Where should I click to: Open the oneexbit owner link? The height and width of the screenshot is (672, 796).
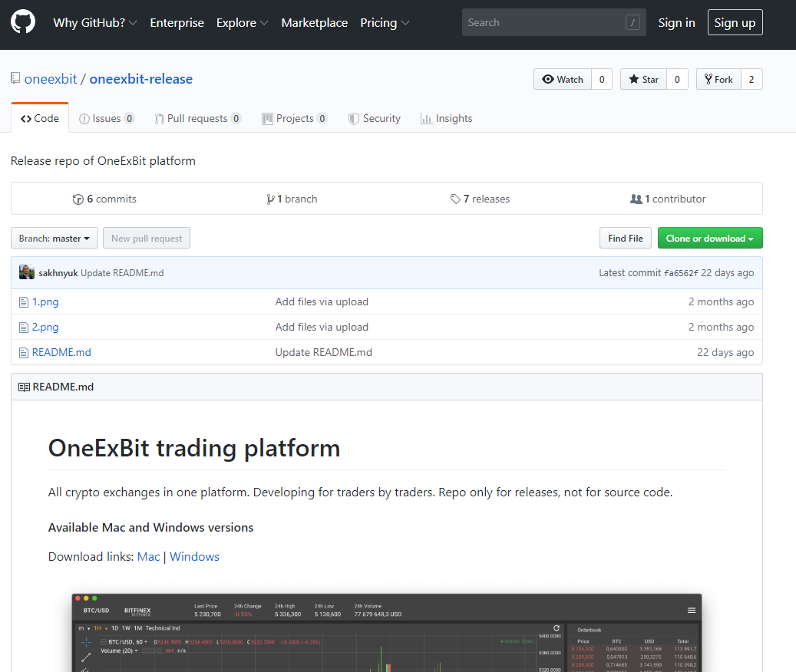[x=51, y=79]
